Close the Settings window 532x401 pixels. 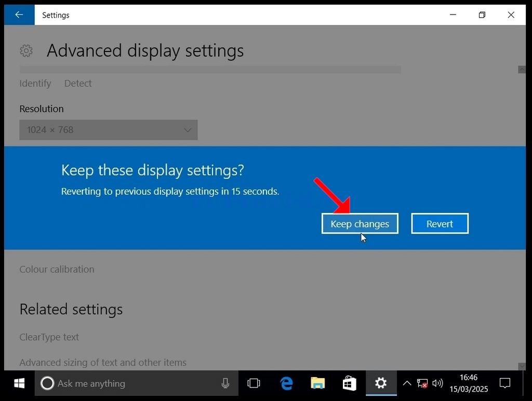coord(511,15)
